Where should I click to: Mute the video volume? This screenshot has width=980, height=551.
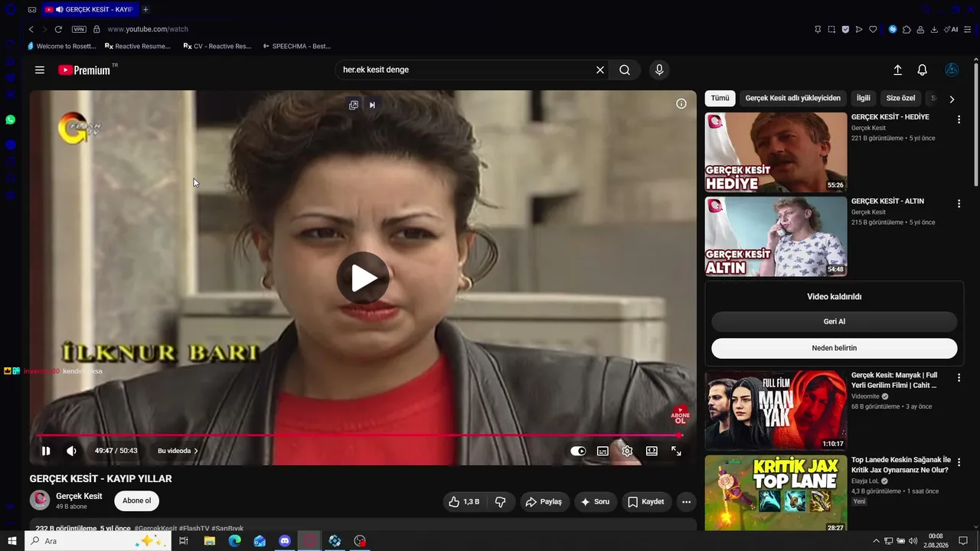point(71,451)
